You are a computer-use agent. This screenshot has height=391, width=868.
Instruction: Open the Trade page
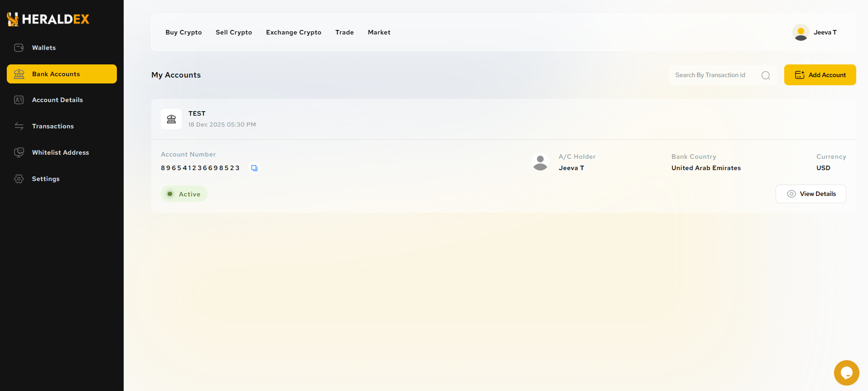tap(344, 32)
